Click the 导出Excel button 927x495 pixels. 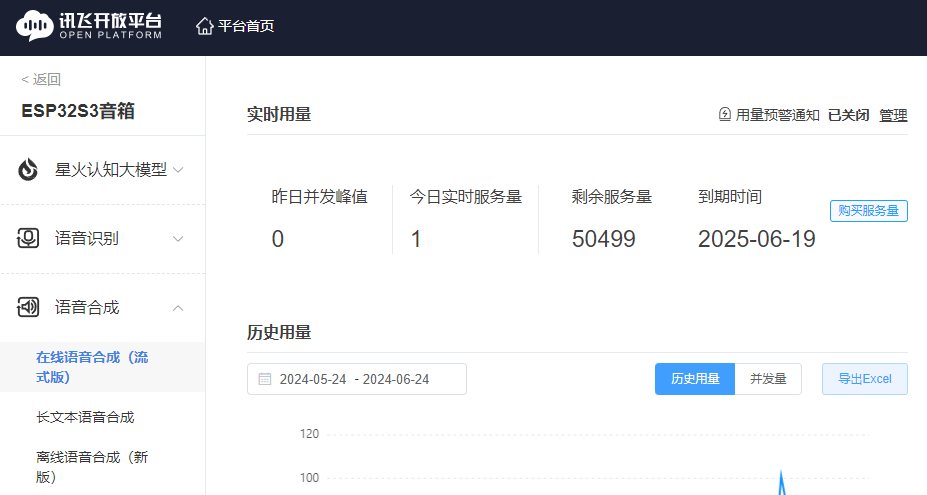click(x=864, y=379)
